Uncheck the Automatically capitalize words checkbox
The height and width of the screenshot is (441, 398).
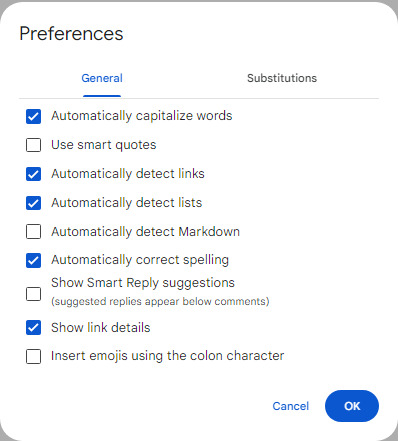click(x=33, y=116)
